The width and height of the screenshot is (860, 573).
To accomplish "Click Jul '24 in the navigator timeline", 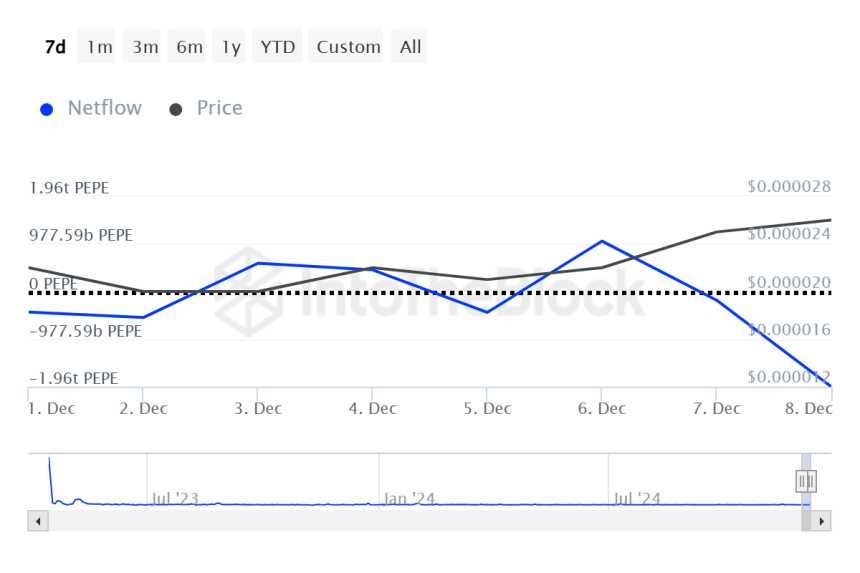I will (x=636, y=498).
